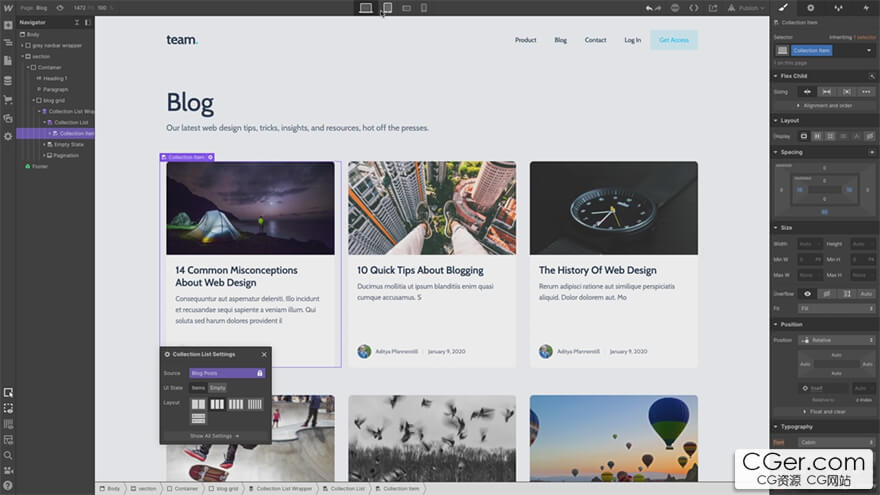The width and height of the screenshot is (880, 495).
Task: Open the export code icon
Action: click(694, 8)
